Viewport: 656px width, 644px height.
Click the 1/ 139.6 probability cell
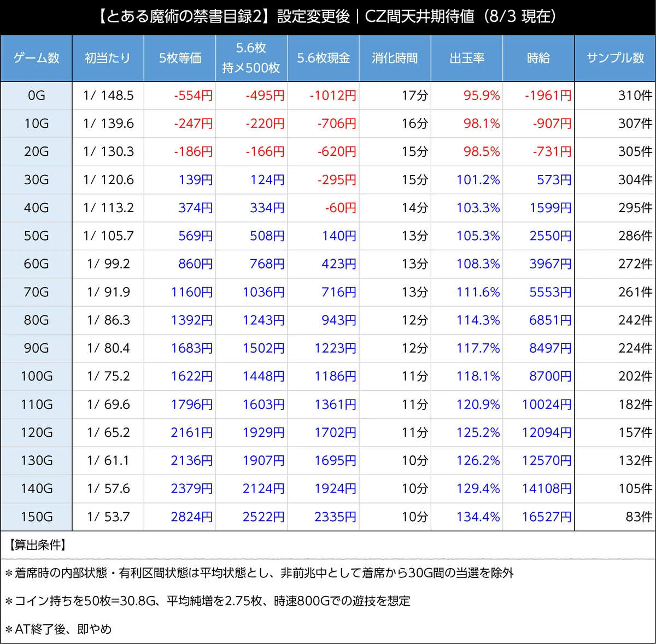(108, 124)
